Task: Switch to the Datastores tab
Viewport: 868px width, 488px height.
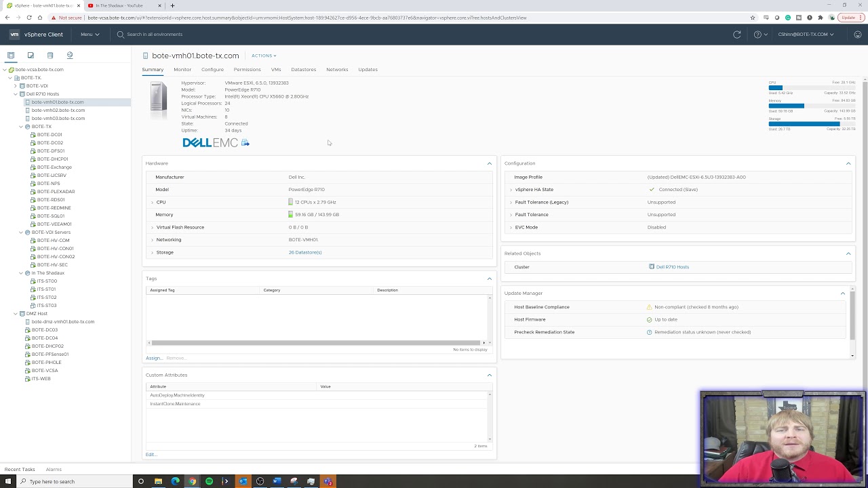Action: pyautogui.click(x=304, y=70)
